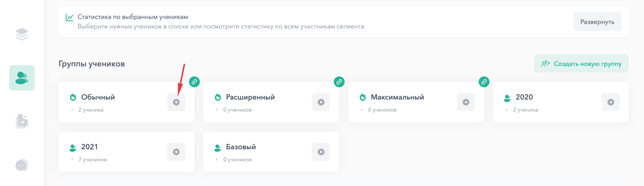
Task: Click statistics chart icon in banner
Action: point(69,18)
